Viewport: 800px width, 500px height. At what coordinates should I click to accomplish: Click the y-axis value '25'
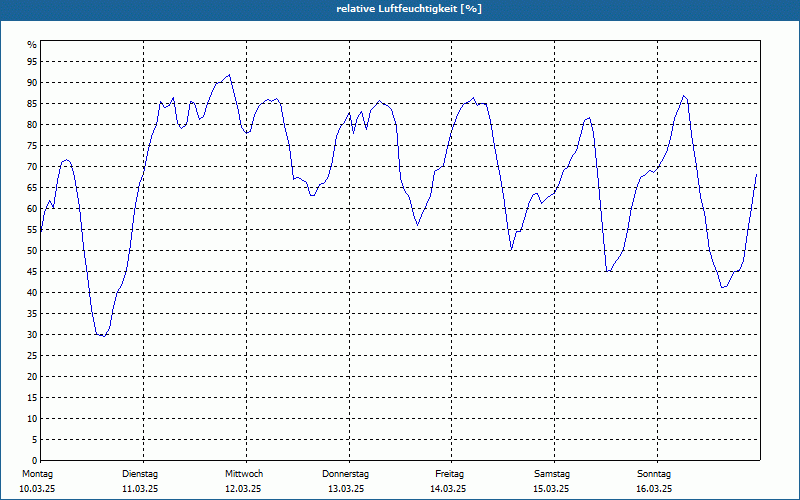tap(32, 356)
